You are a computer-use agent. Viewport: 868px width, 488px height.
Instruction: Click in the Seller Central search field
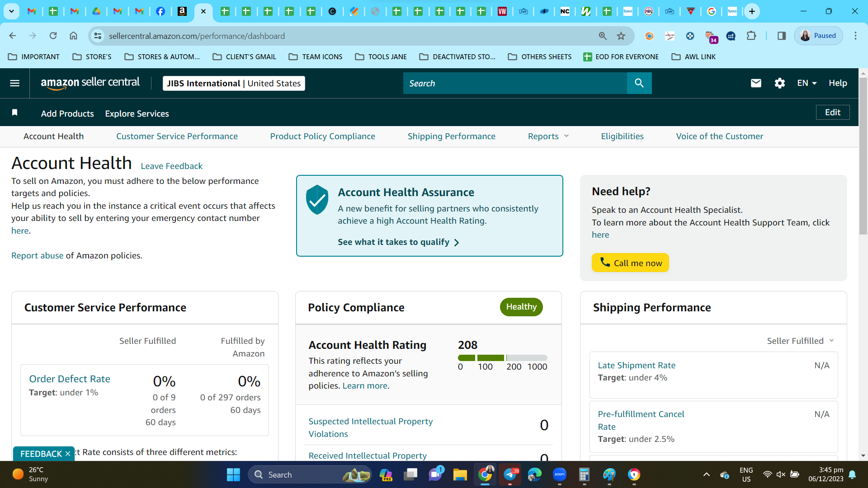coord(515,83)
